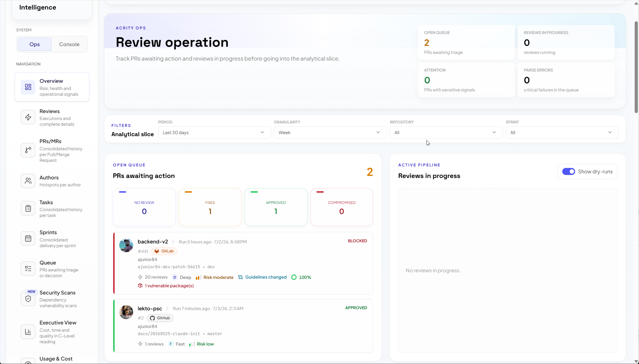Click the Executive View navigation label
Viewport: 639px width, 364px height.
(58, 323)
